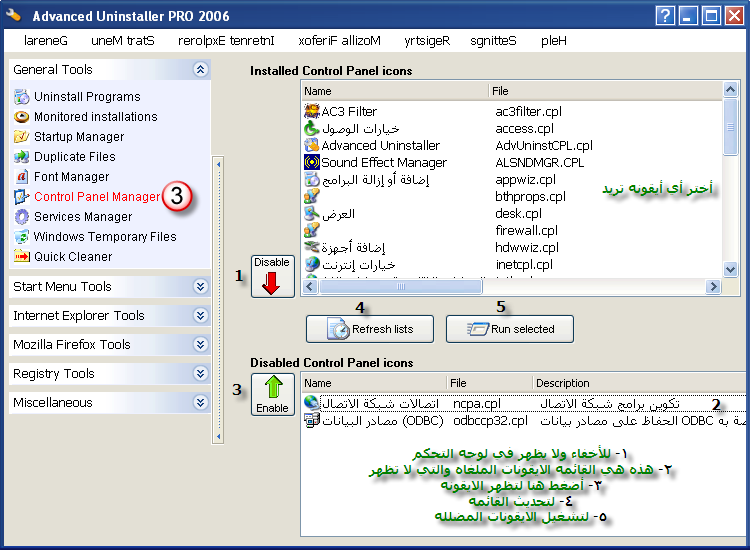The width and height of the screenshot is (750, 550).
Task: Click the top sidebar collapse arrow
Action: [x=218, y=165]
